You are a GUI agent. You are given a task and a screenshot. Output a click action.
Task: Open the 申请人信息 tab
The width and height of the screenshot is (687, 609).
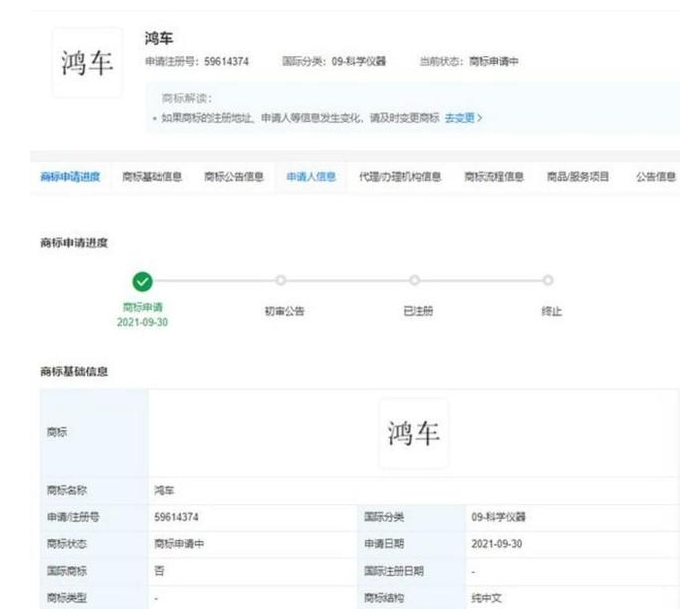click(x=311, y=177)
